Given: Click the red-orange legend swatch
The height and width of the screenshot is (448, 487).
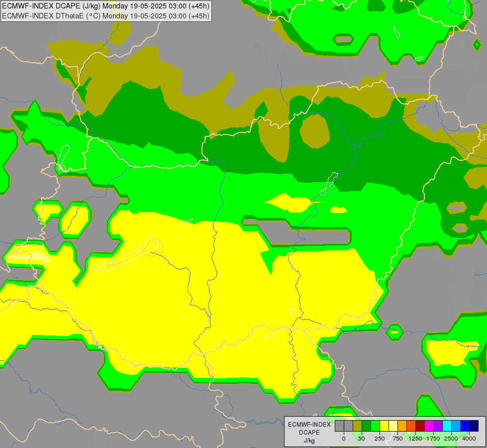Looking at the screenshot, I should 411,426.
